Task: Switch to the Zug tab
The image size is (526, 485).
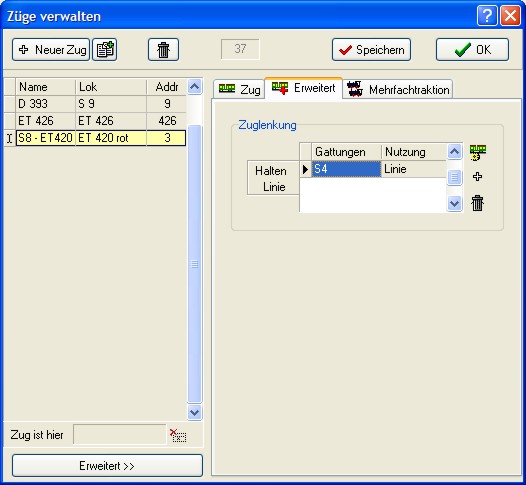Action: click(239, 89)
